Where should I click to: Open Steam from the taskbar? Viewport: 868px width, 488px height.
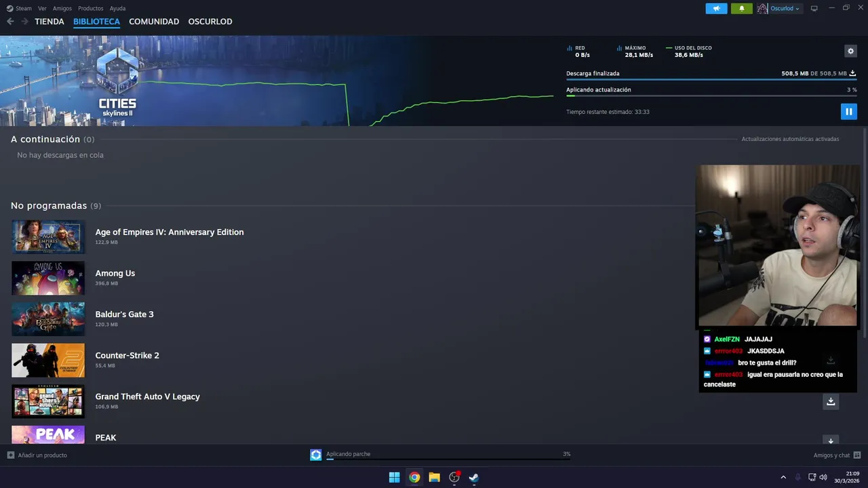[x=474, y=477]
